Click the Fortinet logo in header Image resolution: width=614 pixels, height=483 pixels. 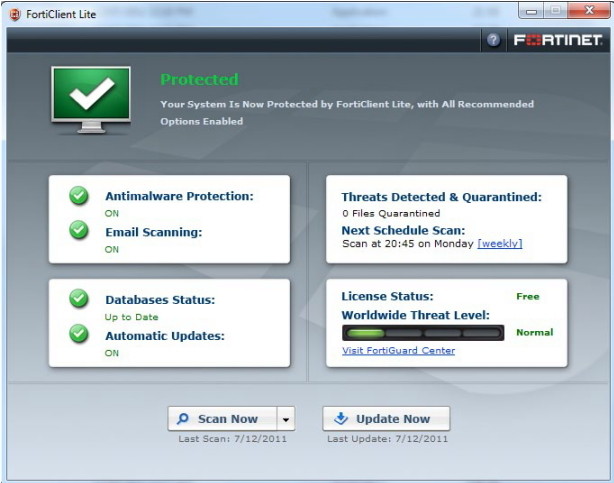tap(557, 40)
